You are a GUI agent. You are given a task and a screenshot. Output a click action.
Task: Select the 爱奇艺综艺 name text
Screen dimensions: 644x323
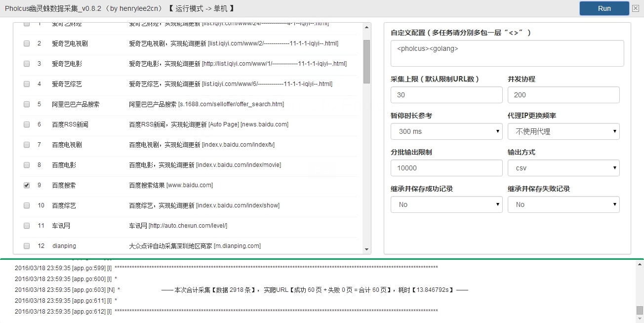[67, 84]
